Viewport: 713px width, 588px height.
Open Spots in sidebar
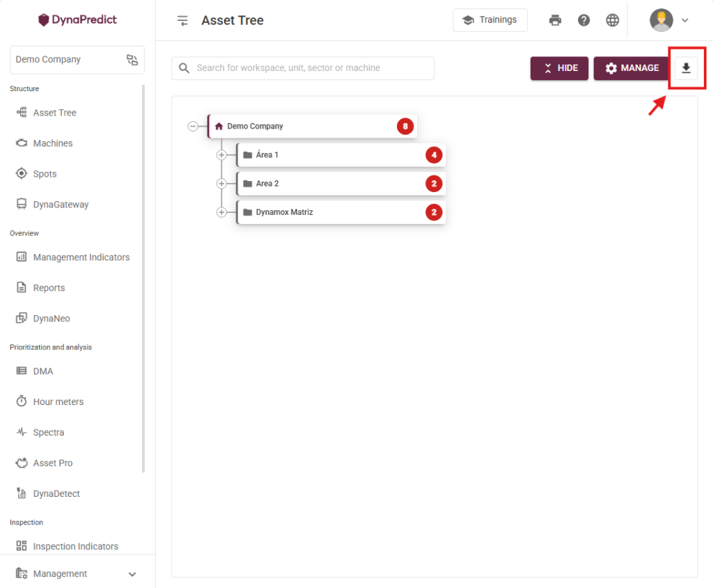click(45, 173)
